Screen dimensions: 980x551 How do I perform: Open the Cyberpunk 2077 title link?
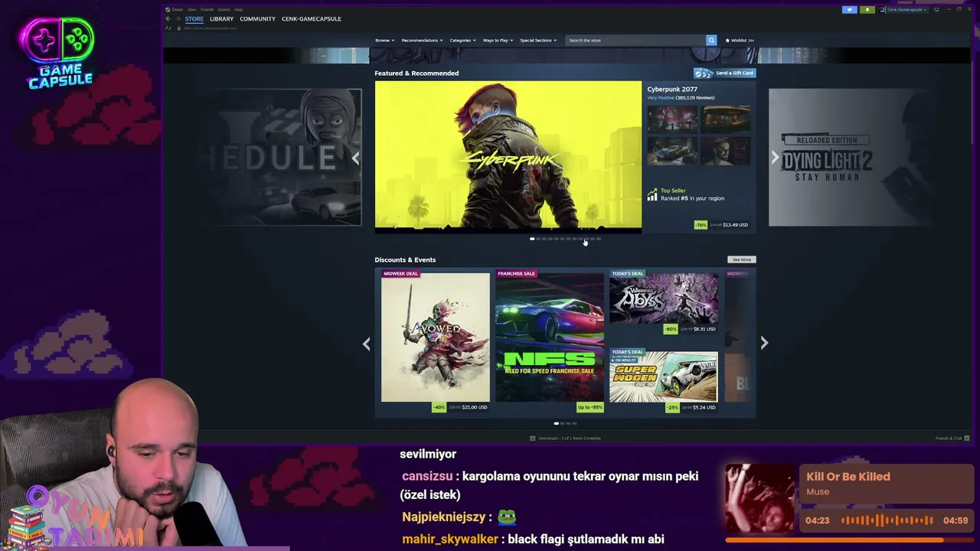pos(672,89)
